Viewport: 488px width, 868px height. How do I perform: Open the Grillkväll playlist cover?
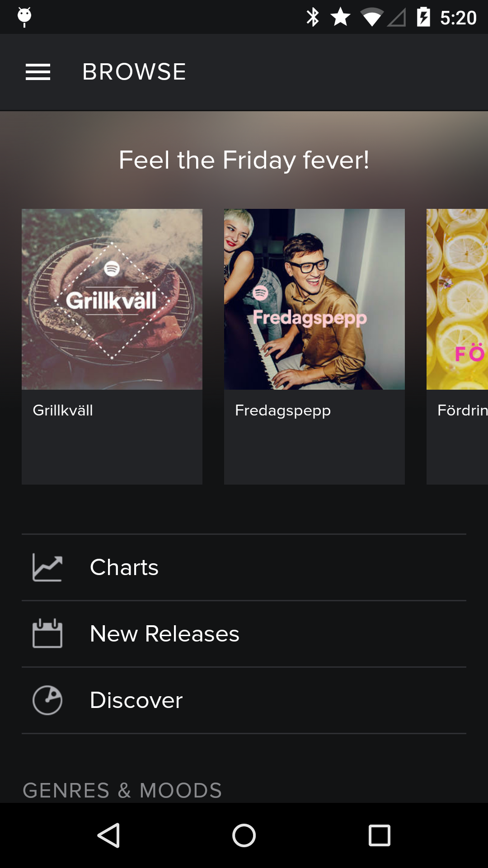pos(112,299)
